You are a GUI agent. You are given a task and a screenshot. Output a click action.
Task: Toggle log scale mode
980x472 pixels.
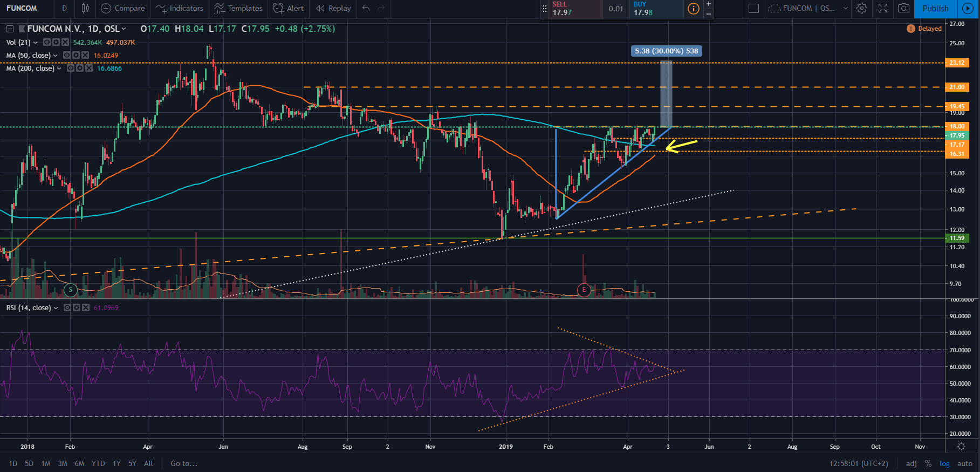(x=944, y=463)
